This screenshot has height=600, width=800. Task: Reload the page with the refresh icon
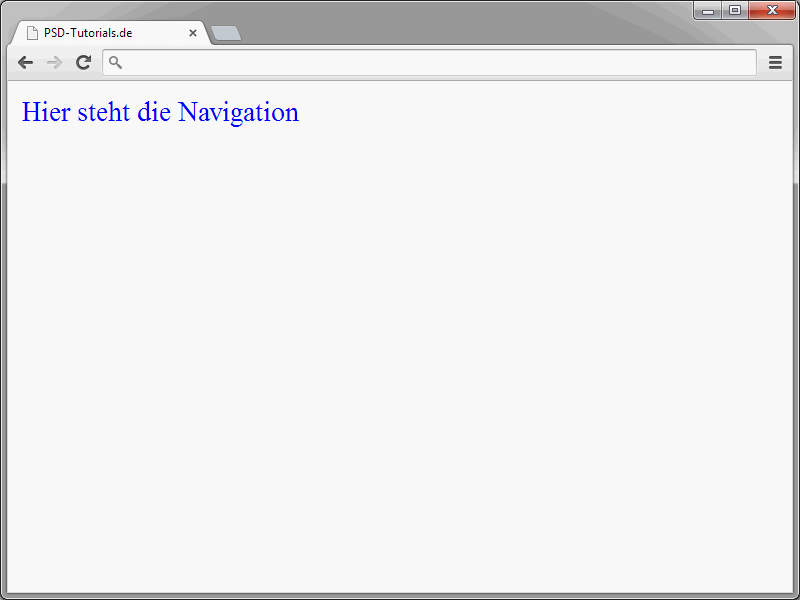pos(84,62)
